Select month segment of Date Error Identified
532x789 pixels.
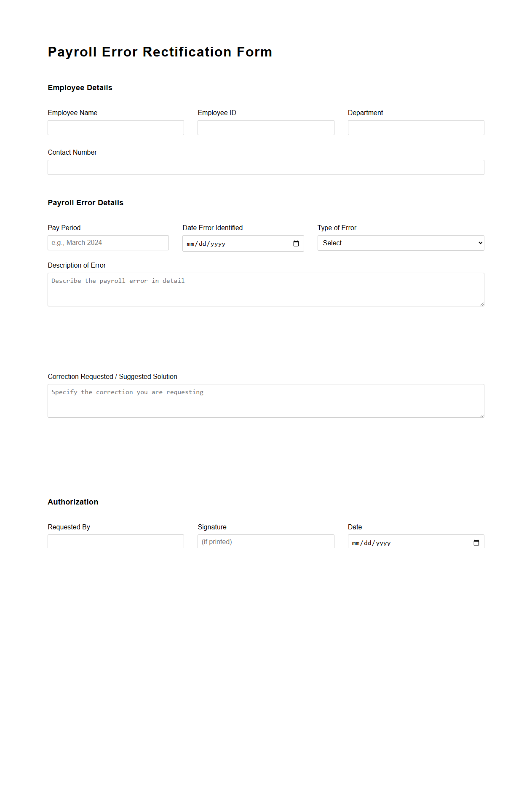coord(190,244)
